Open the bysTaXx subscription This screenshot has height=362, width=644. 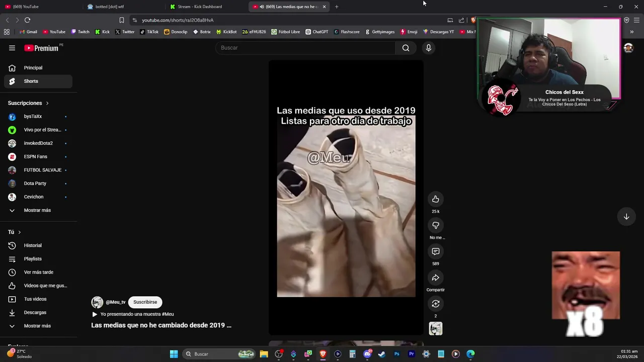pyautogui.click(x=38, y=116)
